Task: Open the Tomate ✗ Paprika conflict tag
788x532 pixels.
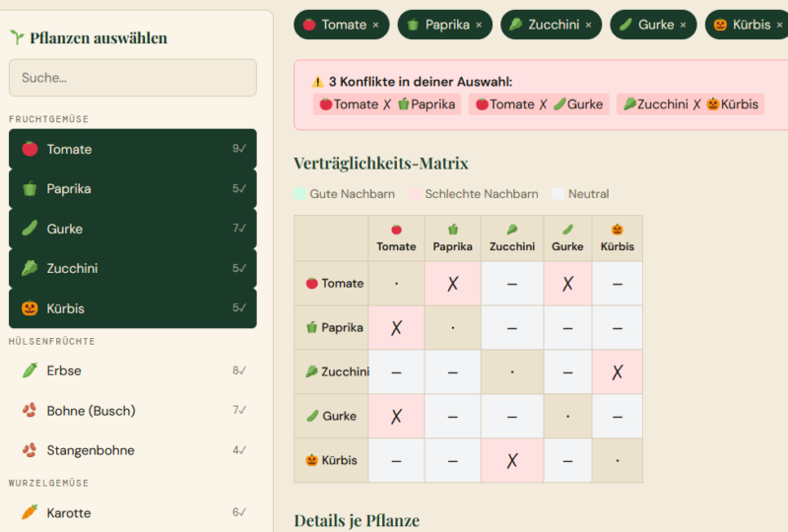Action: coord(387,104)
